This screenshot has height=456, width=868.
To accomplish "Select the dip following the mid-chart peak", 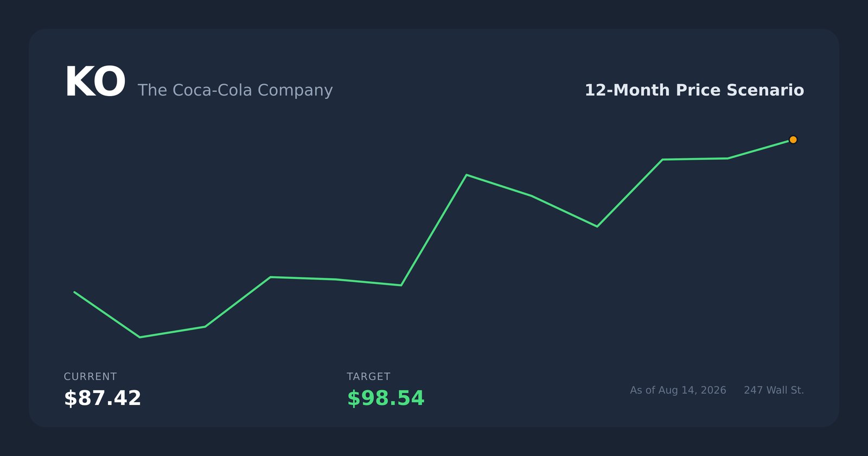I will [597, 226].
